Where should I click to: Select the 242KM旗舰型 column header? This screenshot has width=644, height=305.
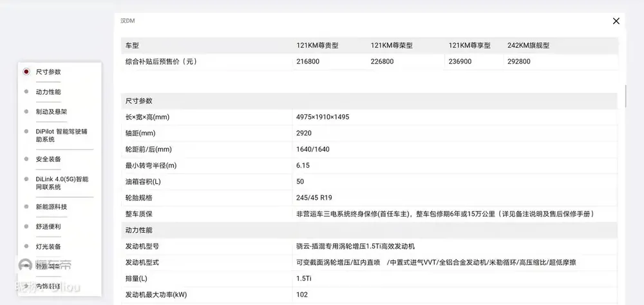point(528,46)
